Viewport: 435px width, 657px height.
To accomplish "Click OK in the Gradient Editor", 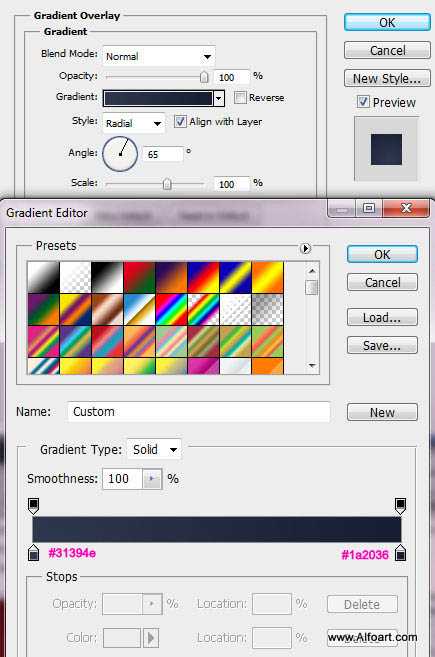I will tap(382, 254).
